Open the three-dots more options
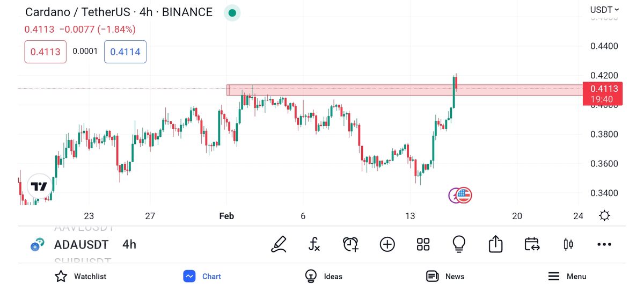This screenshot has width=644, height=290. 604,244
